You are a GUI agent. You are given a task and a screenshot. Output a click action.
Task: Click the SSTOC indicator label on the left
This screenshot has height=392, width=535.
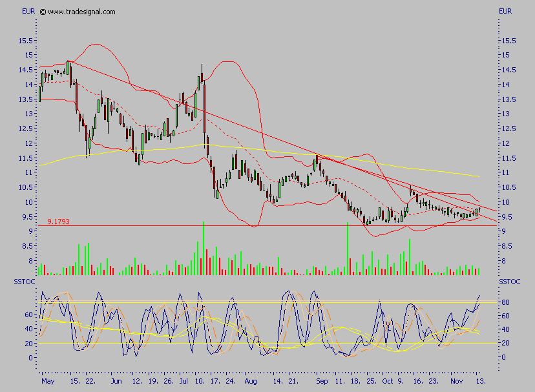[x=25, y=282]
